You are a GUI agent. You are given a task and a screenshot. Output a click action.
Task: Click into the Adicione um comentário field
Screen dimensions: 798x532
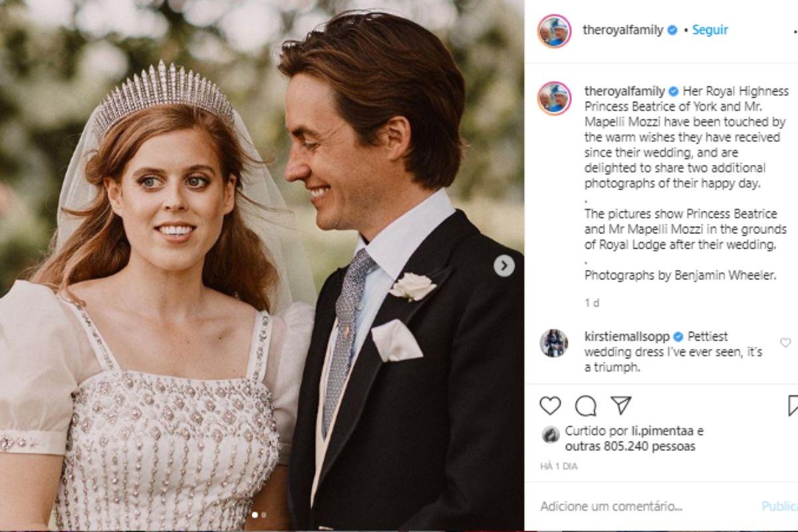638,507
